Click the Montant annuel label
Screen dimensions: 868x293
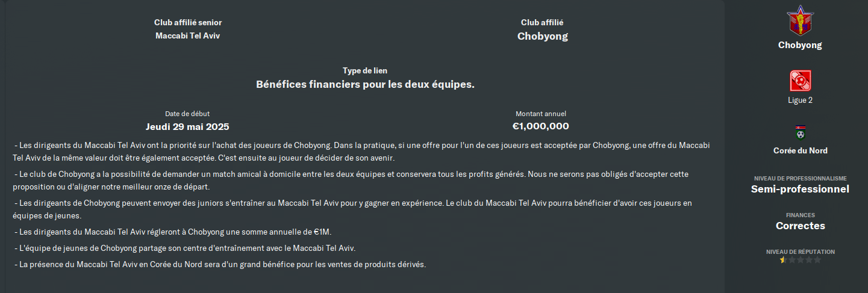540,114
